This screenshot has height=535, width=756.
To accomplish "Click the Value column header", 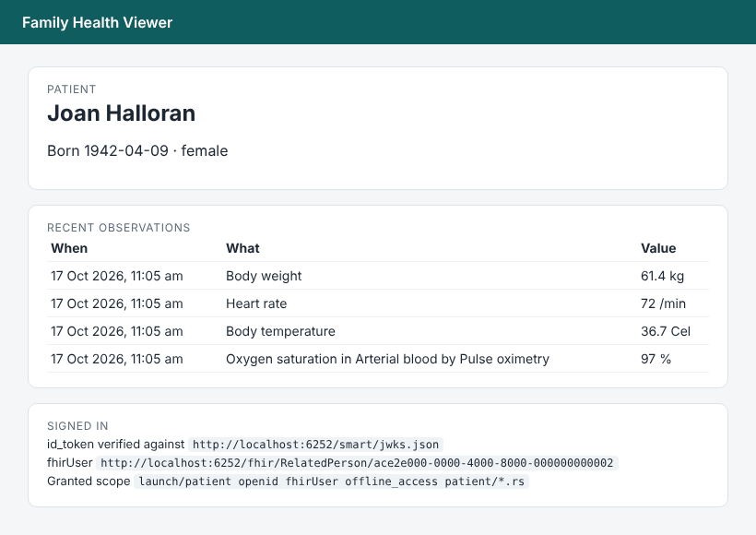I will (x=658, y=248).
